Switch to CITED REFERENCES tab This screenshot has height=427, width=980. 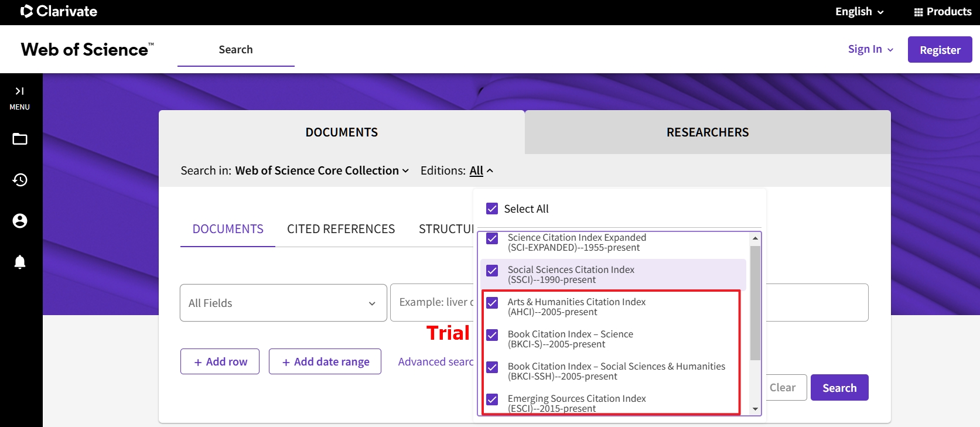[341, 229]
